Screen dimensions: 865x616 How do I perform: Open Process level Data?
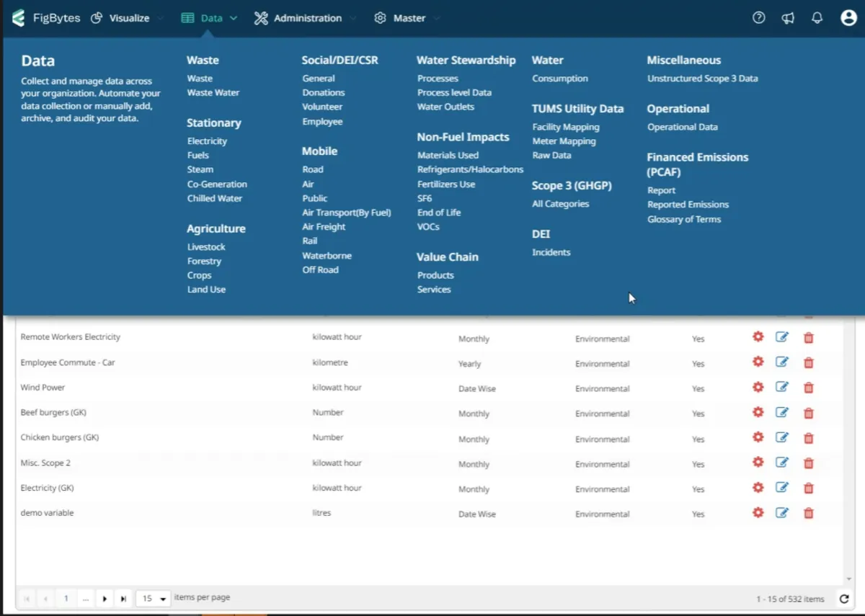[454, 92]
